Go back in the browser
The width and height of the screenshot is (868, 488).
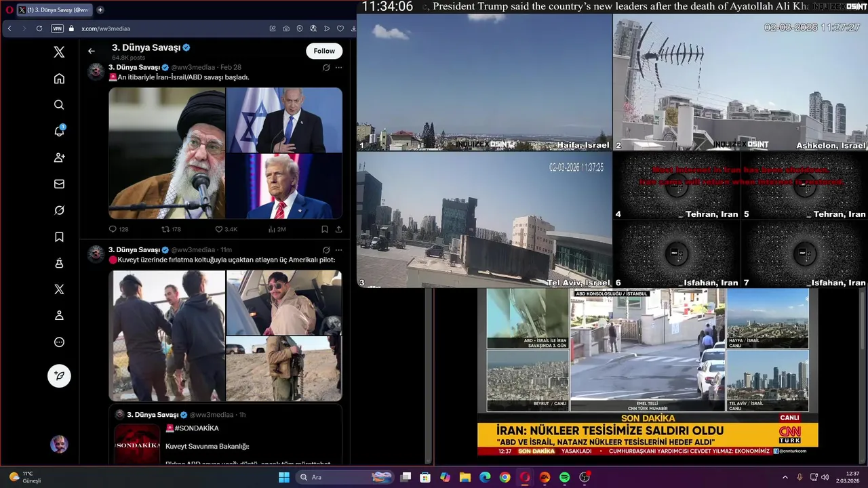tap(9, 28)
